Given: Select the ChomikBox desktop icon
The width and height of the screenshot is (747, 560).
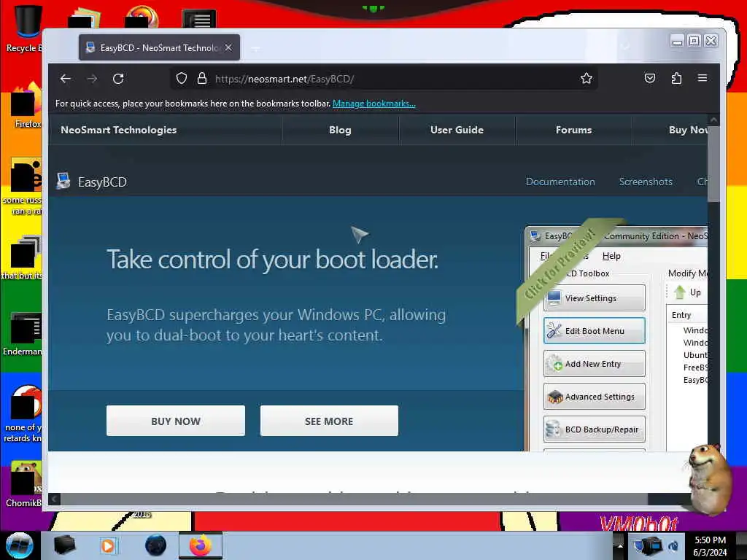Looking at the screenshot, I should coord(24,484).
